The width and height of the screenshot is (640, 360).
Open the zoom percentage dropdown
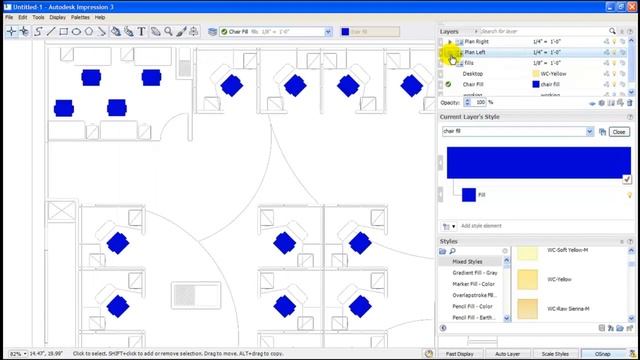[25, 353]
